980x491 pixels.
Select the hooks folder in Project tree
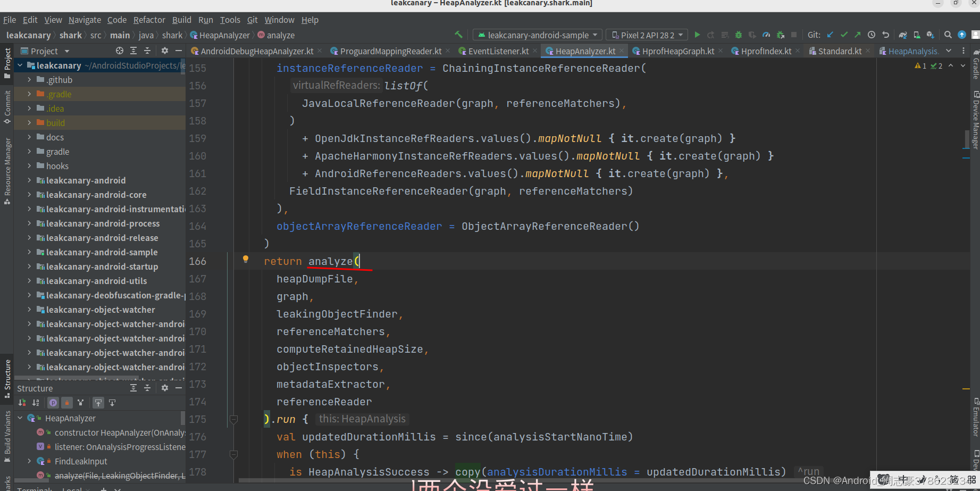point(57,166)
